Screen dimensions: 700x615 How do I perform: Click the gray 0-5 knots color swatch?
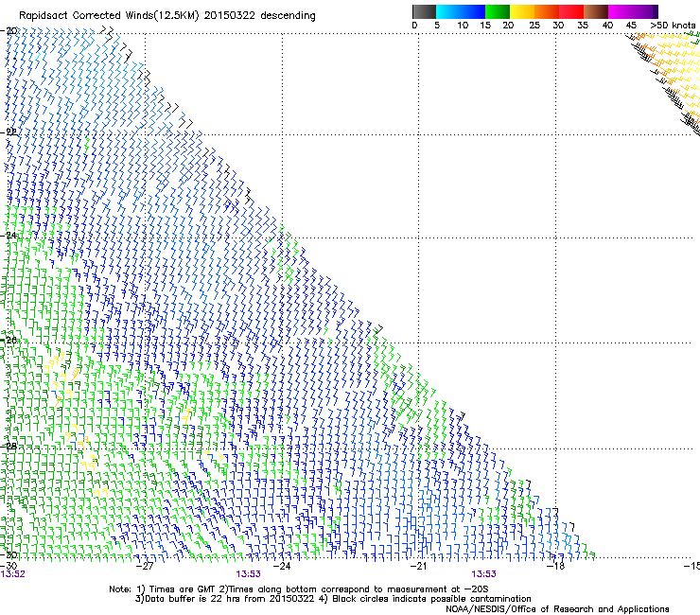(x=424, y=11)
